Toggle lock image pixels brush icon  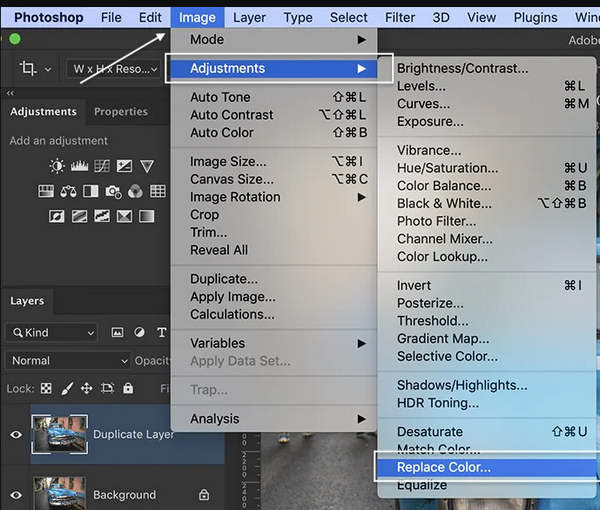tap(67, 389)
